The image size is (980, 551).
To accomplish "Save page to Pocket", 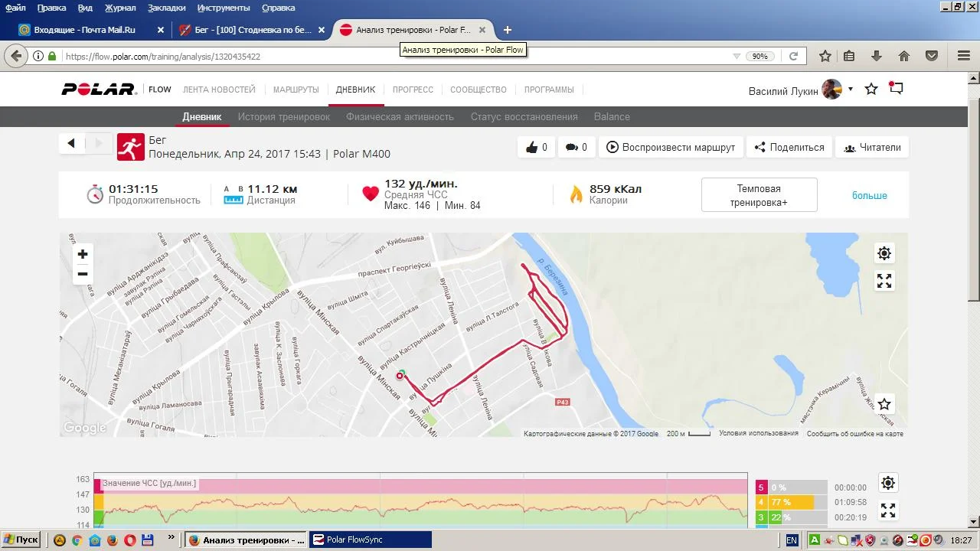I will coord(932,56).
